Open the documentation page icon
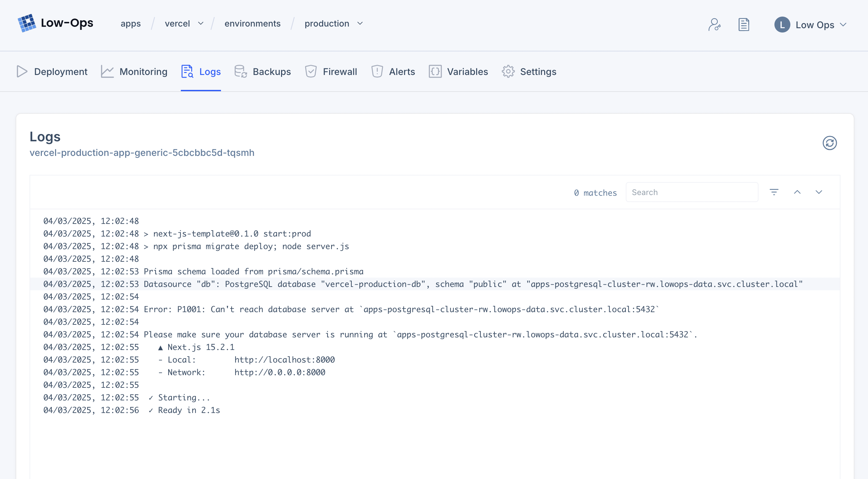 [744, 25]
